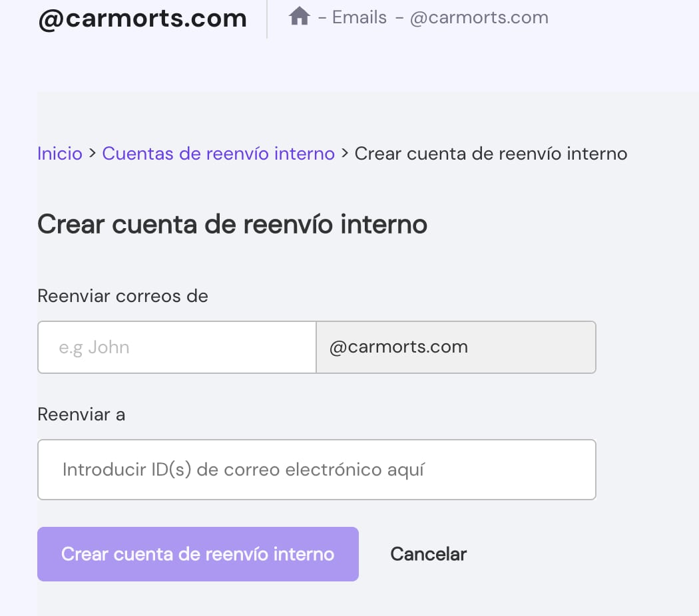Select the @carmorts.com breadcrumb after Emails
The height and width of the screenshot is (616, 699).
479,17
